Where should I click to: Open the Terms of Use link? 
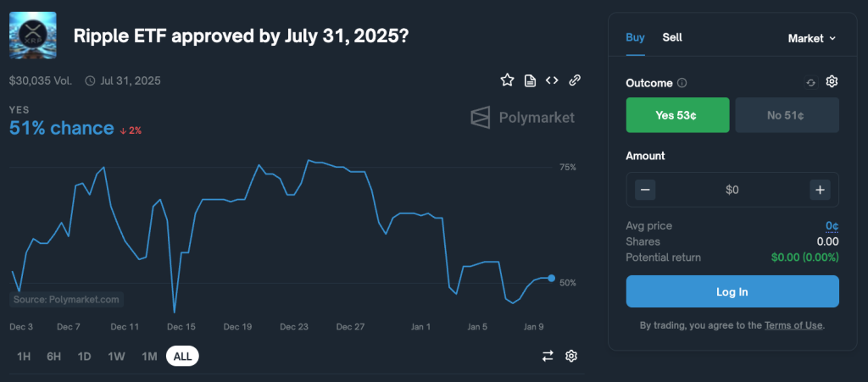click(793, 325)
